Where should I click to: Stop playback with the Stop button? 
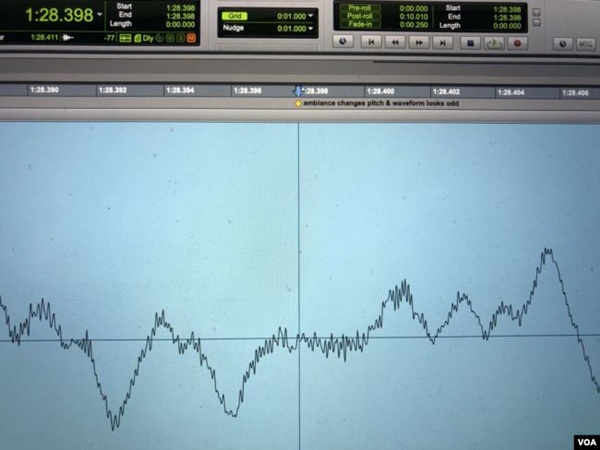click(x=470, y=42)
